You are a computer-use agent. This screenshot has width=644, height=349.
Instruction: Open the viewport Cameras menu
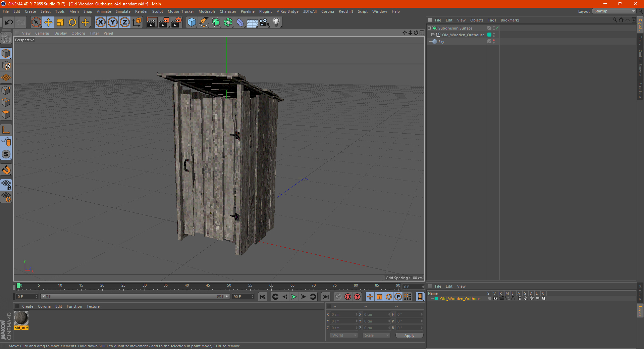point(42,33)
